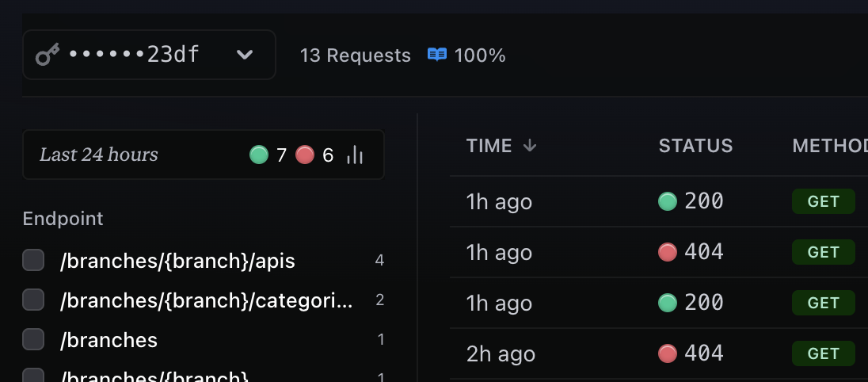Screen dimensions: 868x382
Task: Toggle the /branches/{branch}/categori... checkbox
Action: click(x=33, y=300)
